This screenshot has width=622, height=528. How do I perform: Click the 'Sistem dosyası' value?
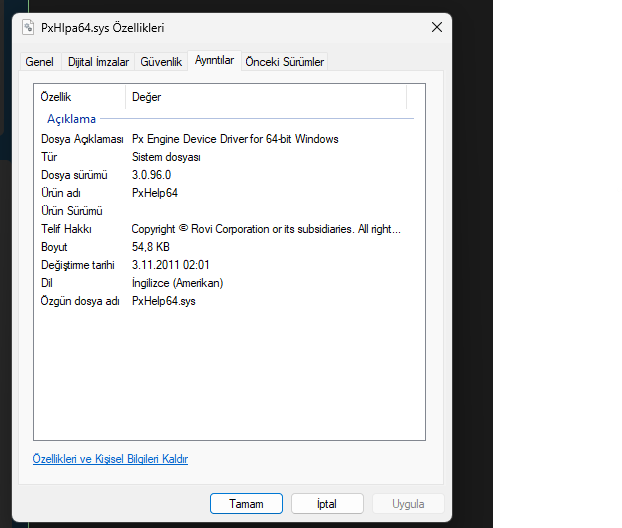(x=166, y=157)
